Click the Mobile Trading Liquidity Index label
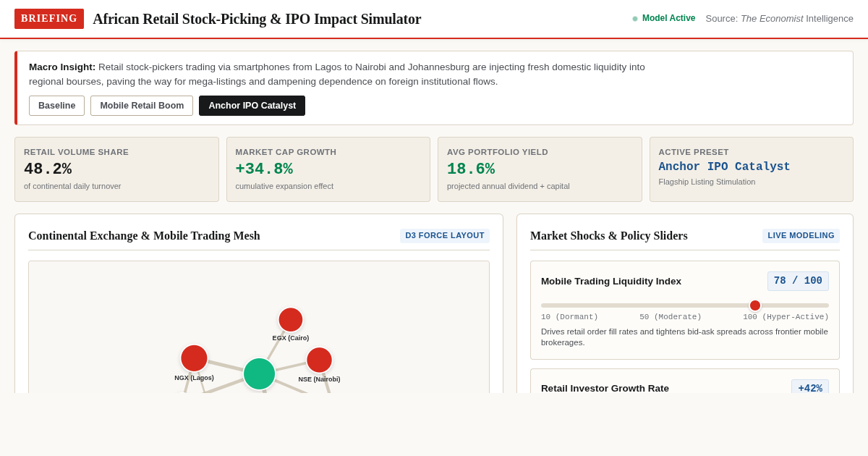 [x=611, y=281]
